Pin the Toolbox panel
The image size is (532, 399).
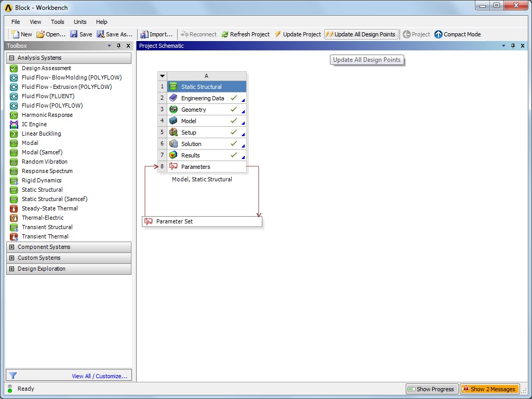119,46
